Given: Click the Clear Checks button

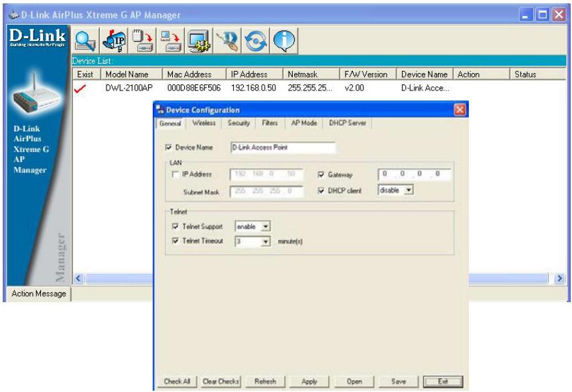Looking at the screenshot, I should click(x=221, y=381).
